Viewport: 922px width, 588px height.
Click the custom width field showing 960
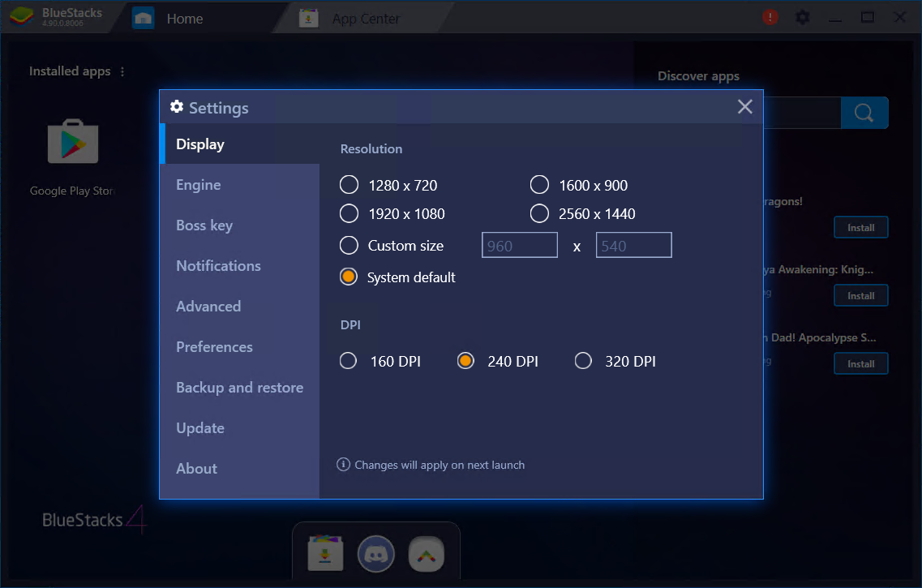(520, 245)
